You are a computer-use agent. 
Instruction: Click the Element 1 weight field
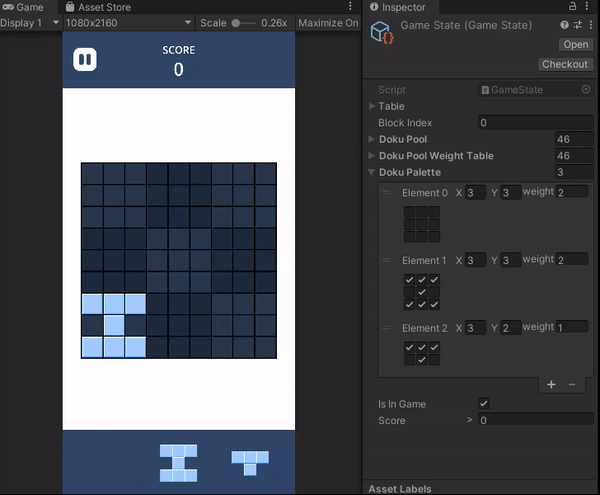click(572, 259)
